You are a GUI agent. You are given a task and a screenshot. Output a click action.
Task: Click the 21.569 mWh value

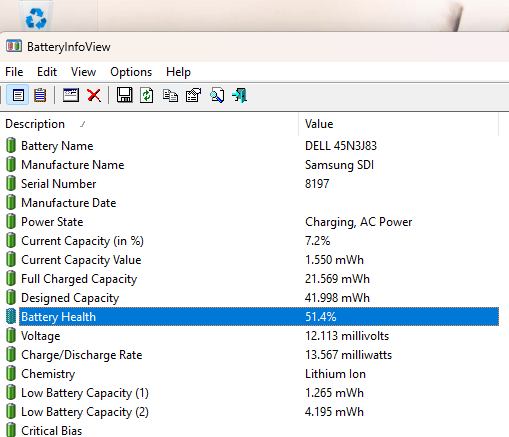click(337, 279)
